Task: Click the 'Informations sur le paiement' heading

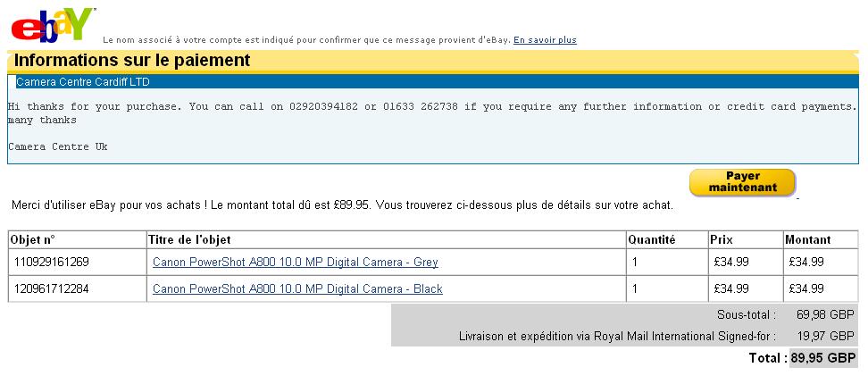Action: point(132,61)
